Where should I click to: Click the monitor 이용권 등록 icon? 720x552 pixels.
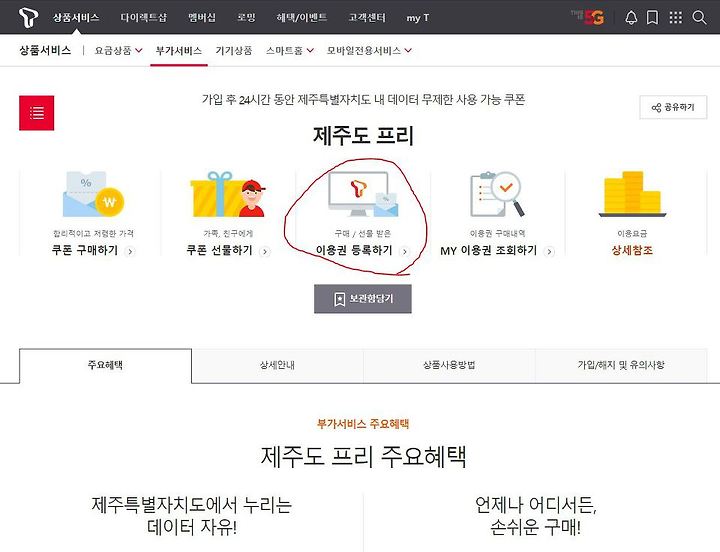click(x=363, y=194)
